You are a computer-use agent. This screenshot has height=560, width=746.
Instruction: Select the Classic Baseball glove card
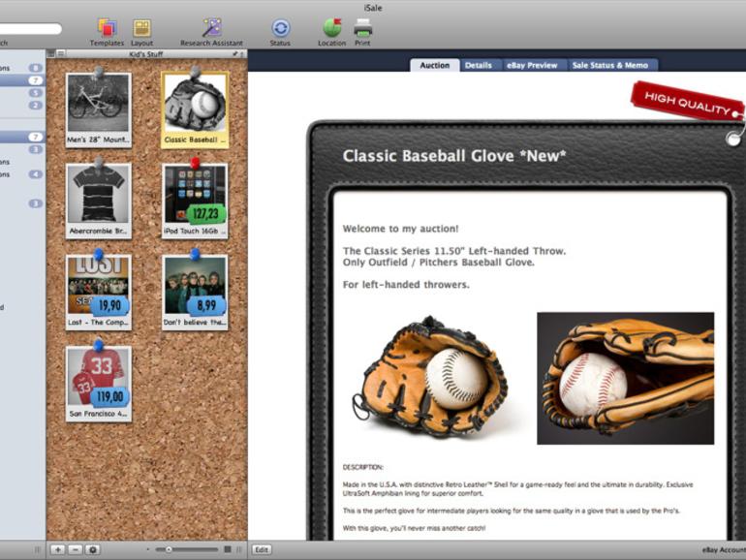(195, 109)
